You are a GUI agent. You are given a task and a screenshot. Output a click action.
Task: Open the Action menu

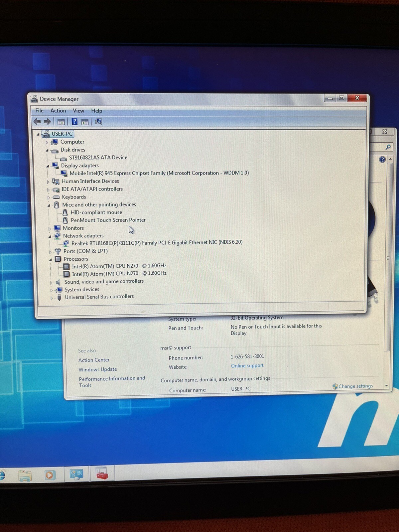[58, 111]
